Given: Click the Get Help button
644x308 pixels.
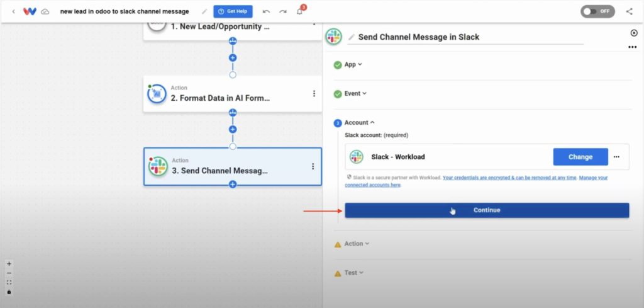Looking at the screenshot, I should 233,11.
